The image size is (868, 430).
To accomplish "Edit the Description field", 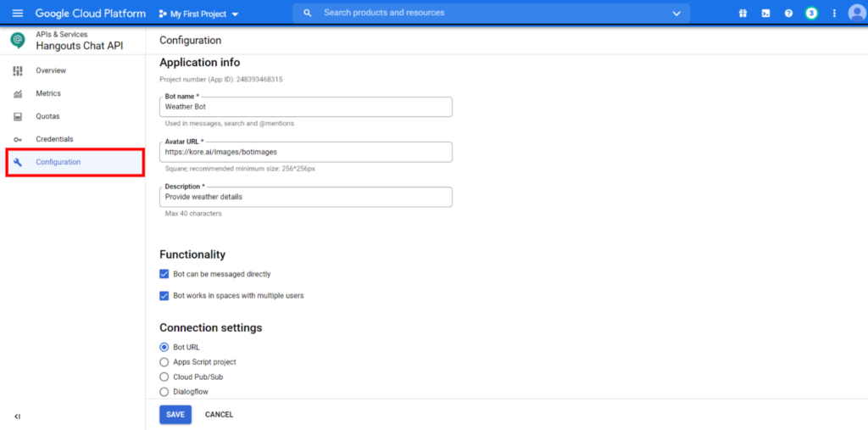I will pyautogui.click(x=305, y=197).
